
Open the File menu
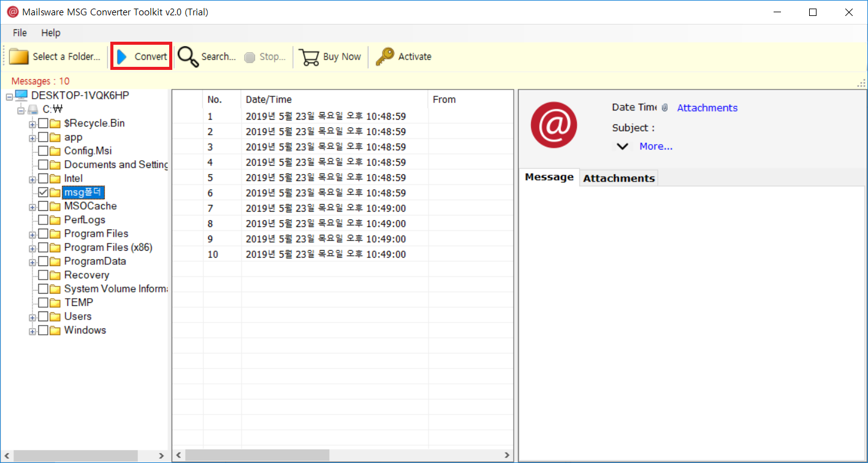click(x=20, y=33)
